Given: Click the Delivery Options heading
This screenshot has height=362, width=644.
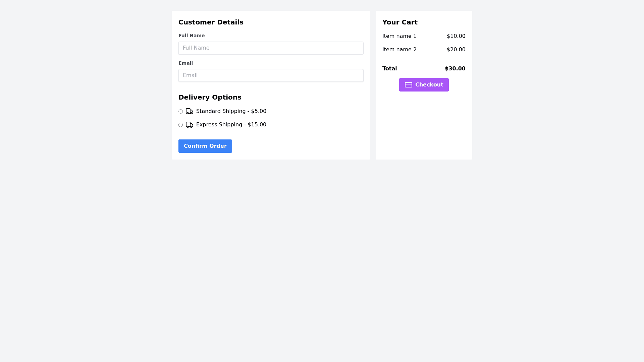Looking at the screenshot, I should (210, 97).
